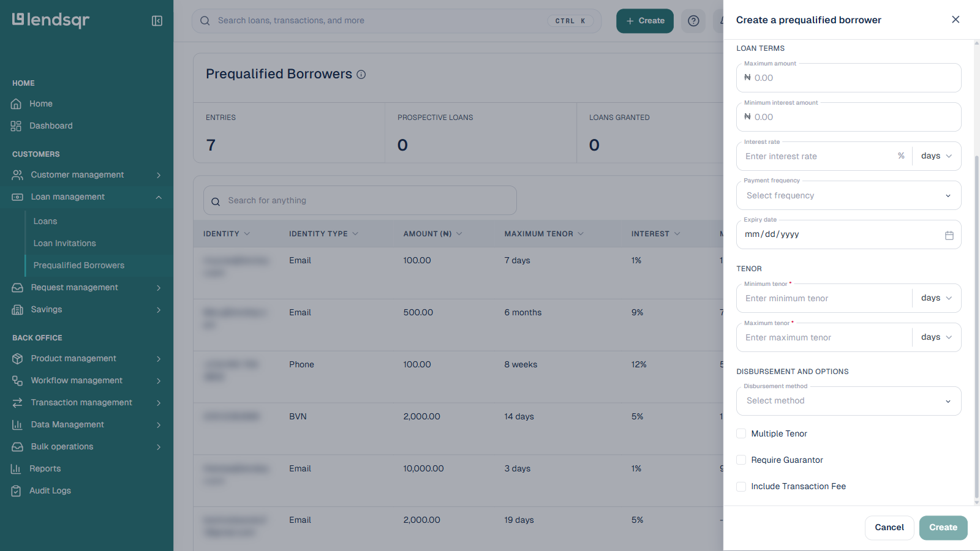Open the Loan Invitations submenu item
The height and width of the screenshot is (551, 980).
click(65, 244)
